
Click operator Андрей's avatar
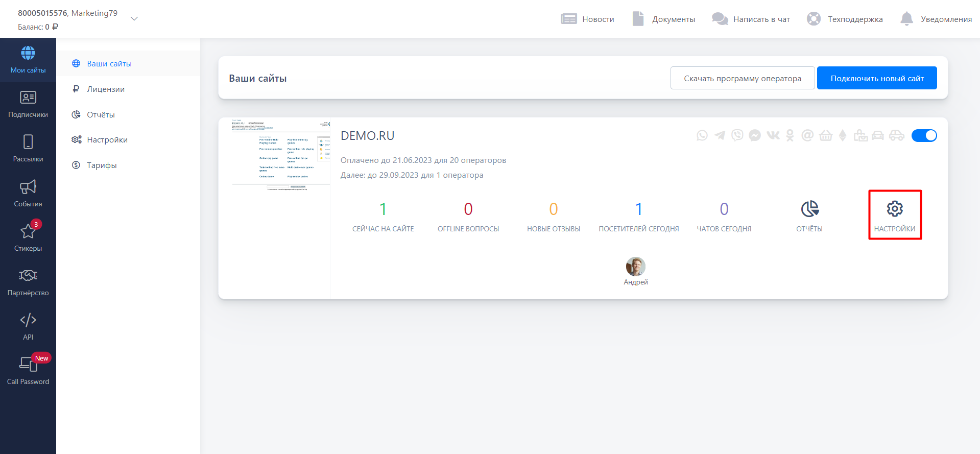click(x=635, y=266)
